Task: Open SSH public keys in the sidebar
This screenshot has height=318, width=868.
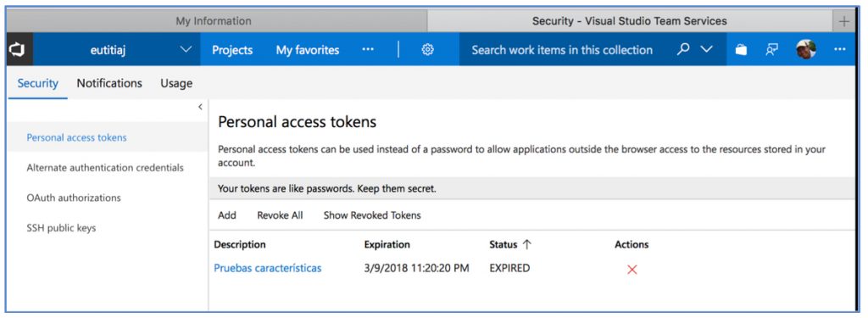Action: tap(61, 228)
